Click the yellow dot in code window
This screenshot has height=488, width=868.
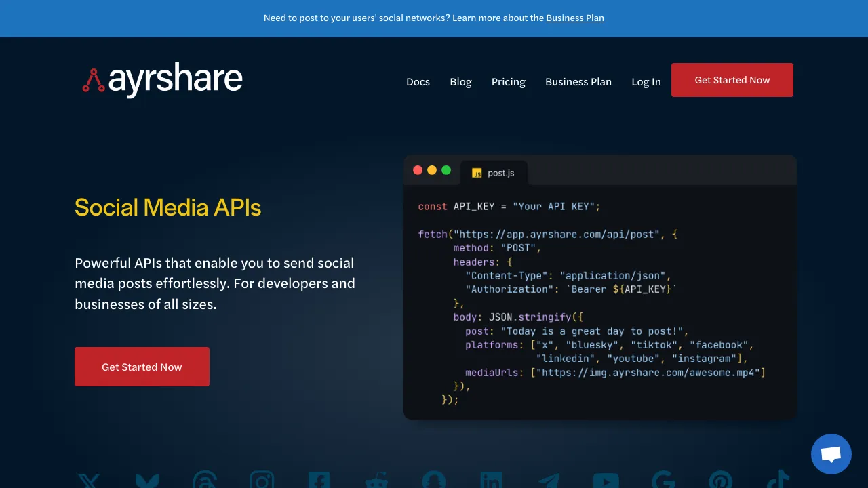click(432, 170)
